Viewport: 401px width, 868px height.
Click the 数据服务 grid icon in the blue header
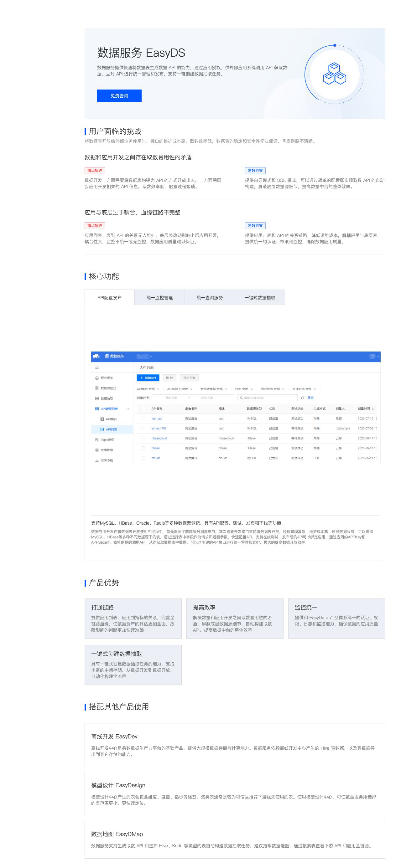(x=107, y=356)
